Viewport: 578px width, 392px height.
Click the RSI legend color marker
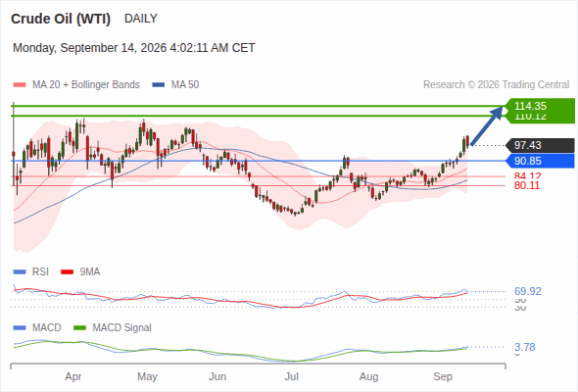tap(20, 272)
